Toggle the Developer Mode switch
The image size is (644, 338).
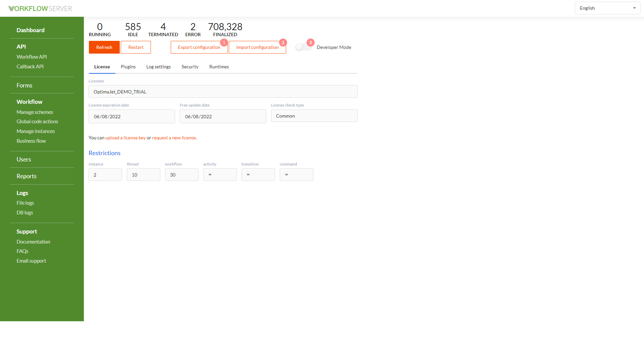point(303,47)
